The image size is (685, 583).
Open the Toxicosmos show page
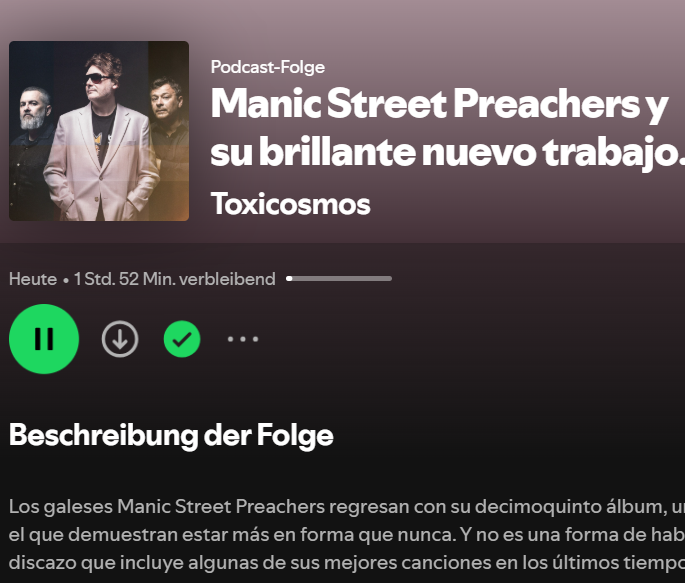point(291,204)
